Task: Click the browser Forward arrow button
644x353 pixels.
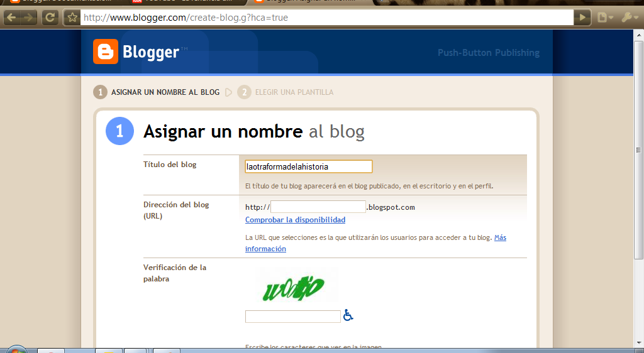Action: coord(28,18)
